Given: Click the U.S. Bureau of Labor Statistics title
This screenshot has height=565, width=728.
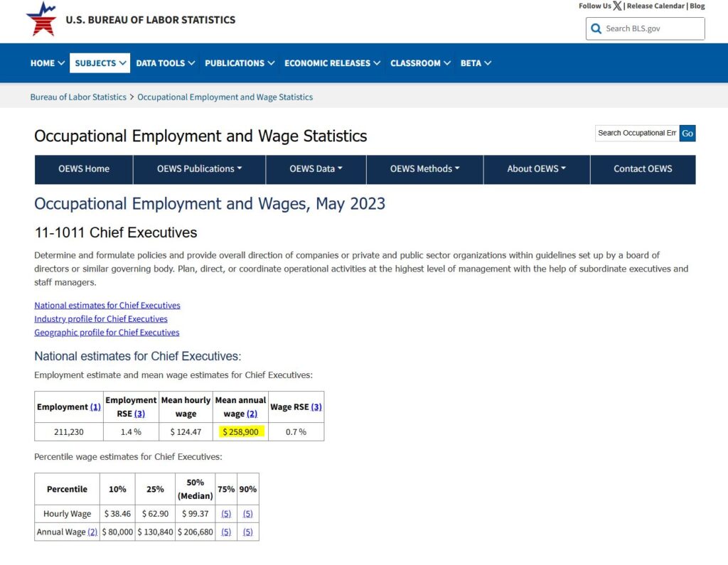Looking at the screenshot, I should (151, 20).
